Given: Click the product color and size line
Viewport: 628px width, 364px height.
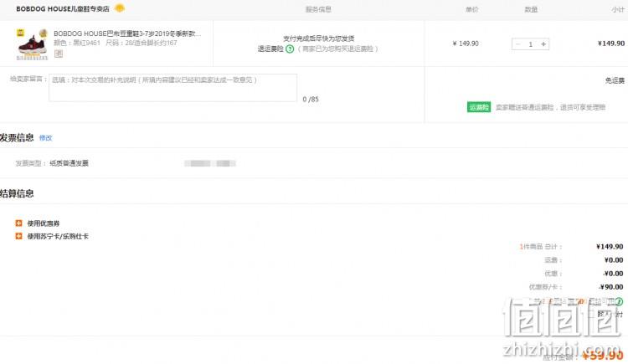Looking at the screenshot, I should tap(116, 43).
